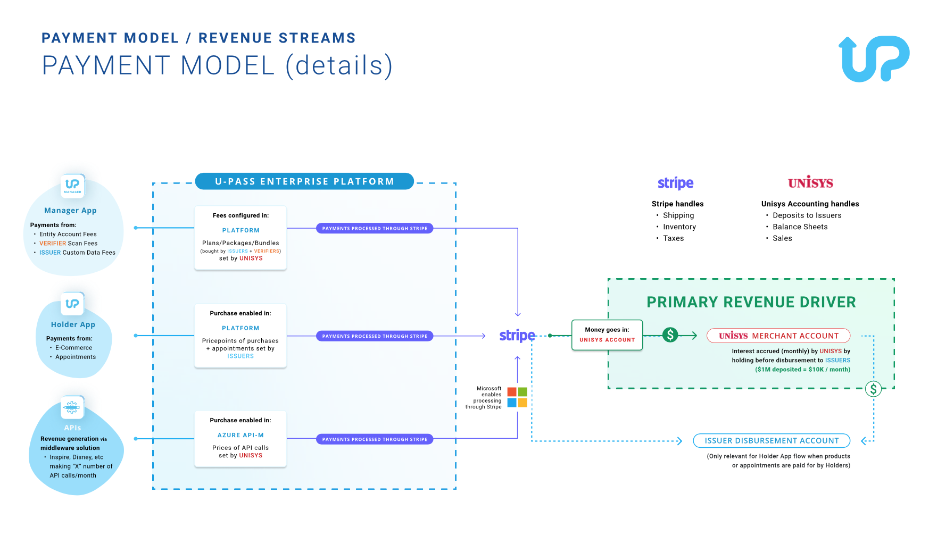This screenshot has height=560, width=929.
Task: Click the Microsoft four-color logo
Action: (517, 397)
